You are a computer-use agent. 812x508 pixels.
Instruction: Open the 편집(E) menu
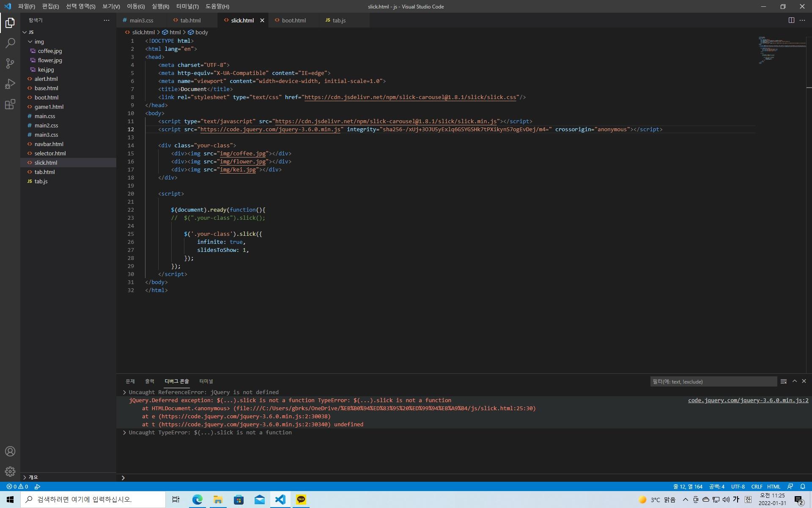click(x=50, y=6)
